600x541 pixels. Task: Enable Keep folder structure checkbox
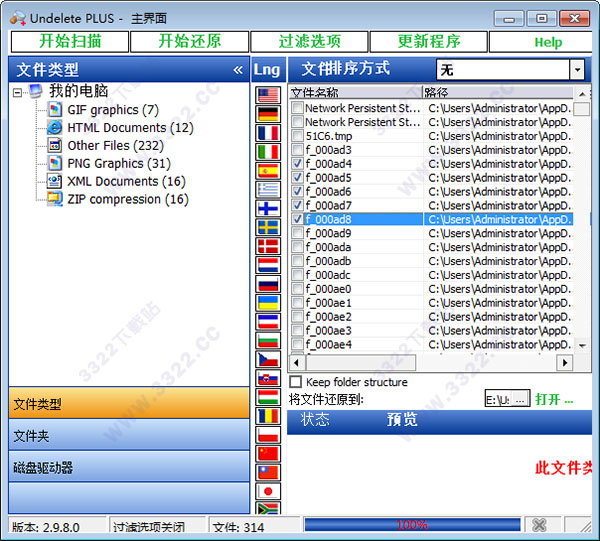pyautogui.click(x=296, y=382)
